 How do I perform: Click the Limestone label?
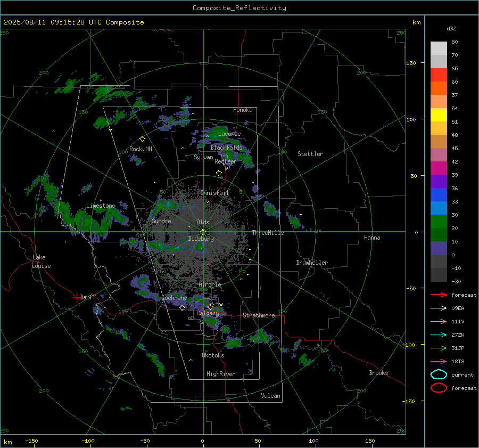[101, 206]
